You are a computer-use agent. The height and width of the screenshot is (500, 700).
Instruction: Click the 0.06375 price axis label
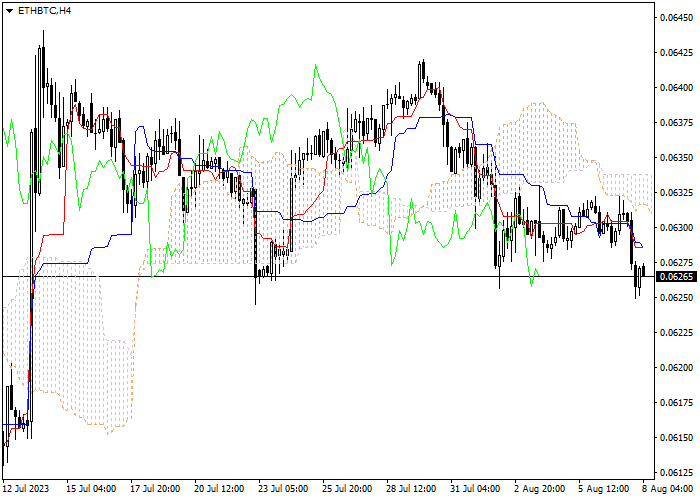click(x=676, y=122)
